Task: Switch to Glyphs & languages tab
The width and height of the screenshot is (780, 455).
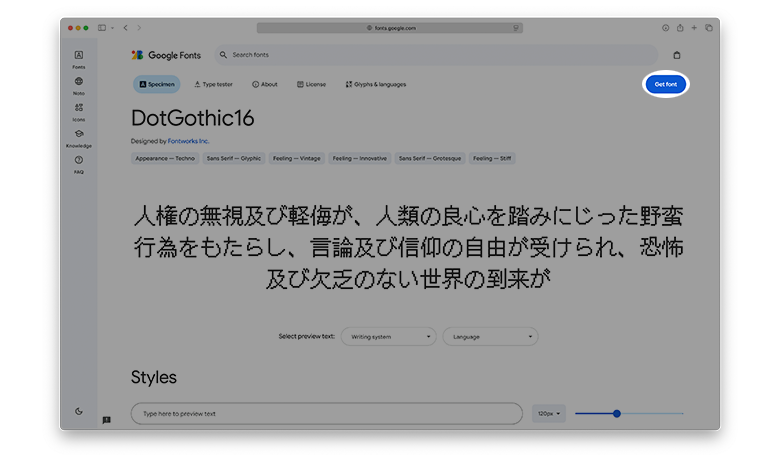Action: coord(376,85)
